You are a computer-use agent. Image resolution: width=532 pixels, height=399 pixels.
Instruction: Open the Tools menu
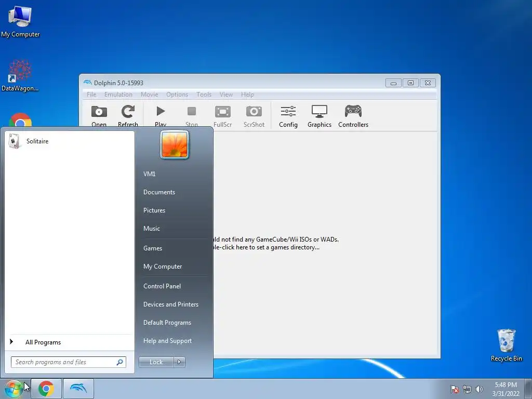tap(204, 95)
